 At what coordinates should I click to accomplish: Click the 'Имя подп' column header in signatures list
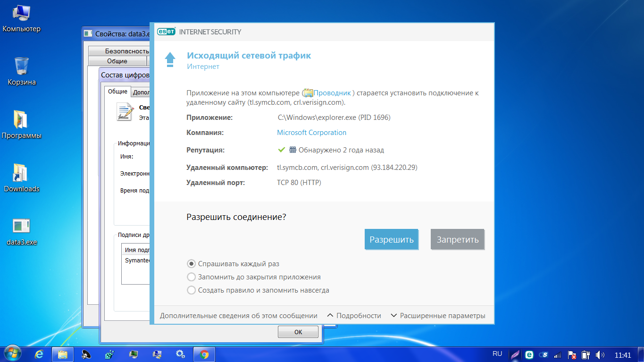click(x=136, y=250)
